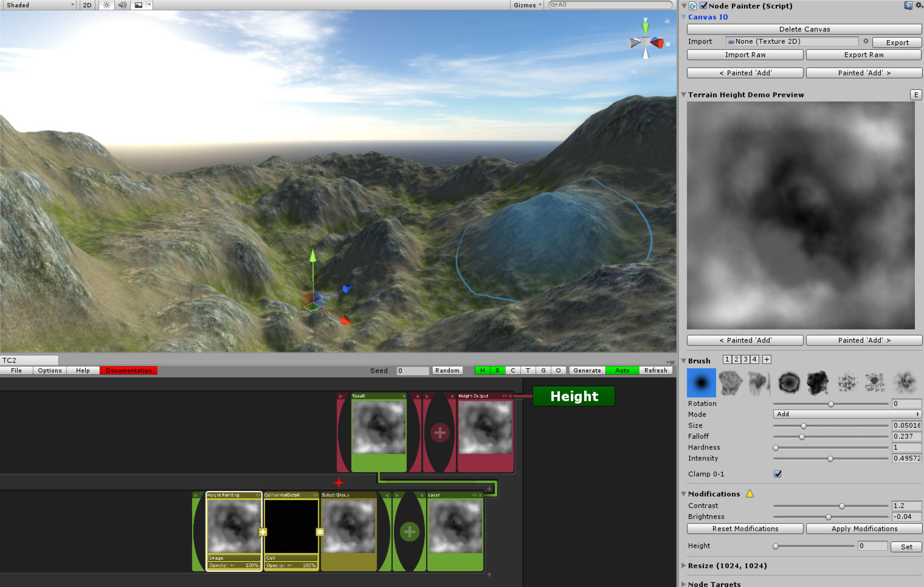
Task: Select the dark splatter brush in Brush panel
Action: 817,382
